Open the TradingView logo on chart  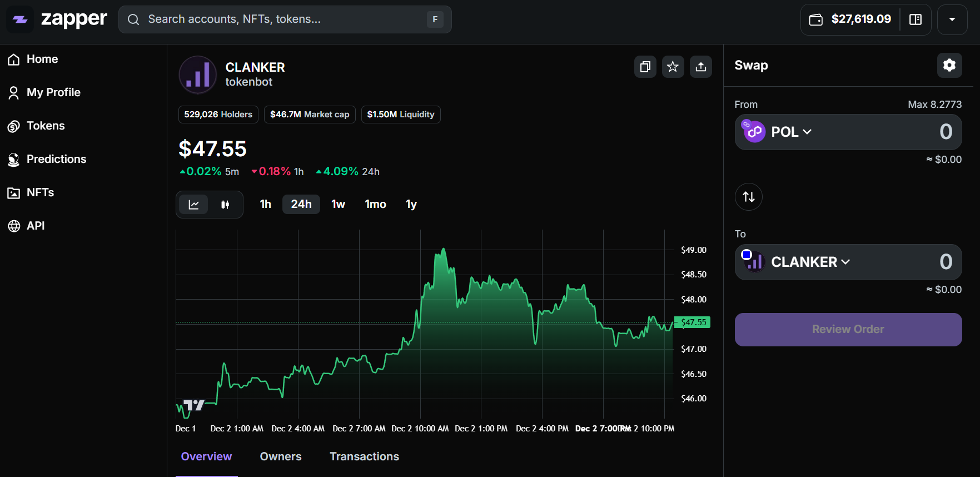[x=194, y=405]
